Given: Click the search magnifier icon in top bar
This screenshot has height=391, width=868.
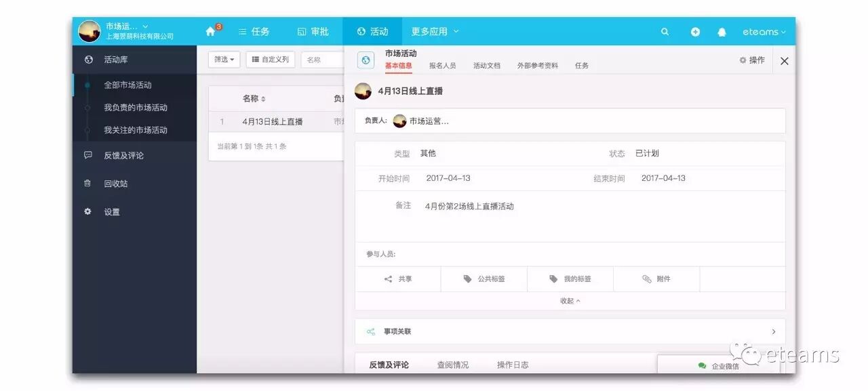Looking at the screenshot, I should click(x=665, y=32).
